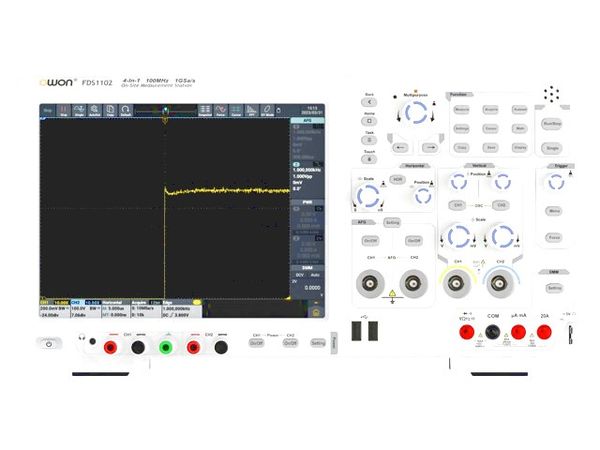Tap the AutoSet magnifier icon on screen
600x450 pixels.
(x=95, y=111)
